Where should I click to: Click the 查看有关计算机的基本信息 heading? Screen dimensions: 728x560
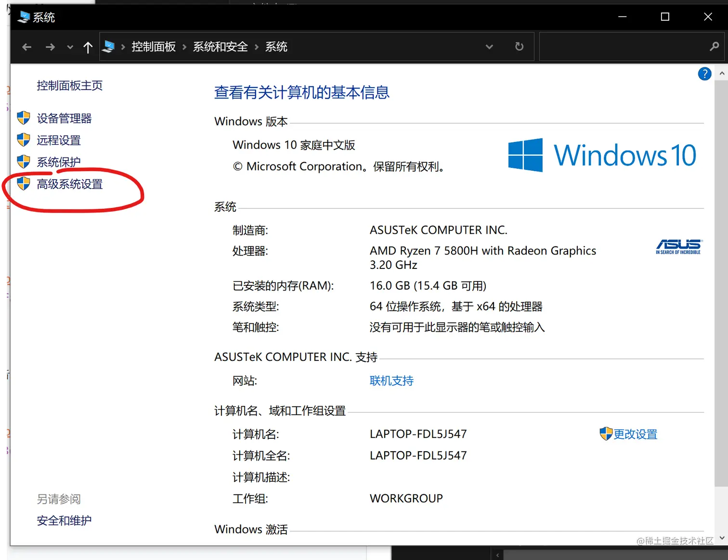click(x=302, y=92)
